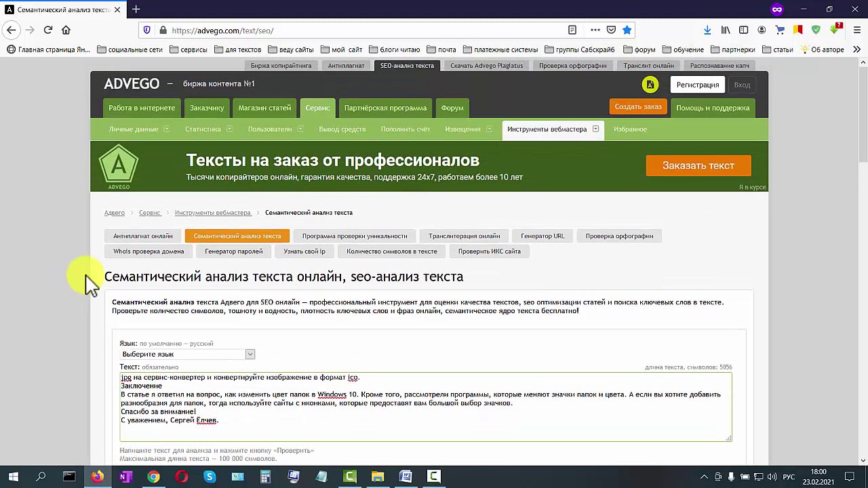The width and height of the screenshot is (868, 488).
Task: Open the Выберите язык language dropdown
Action: pos(187,354)
